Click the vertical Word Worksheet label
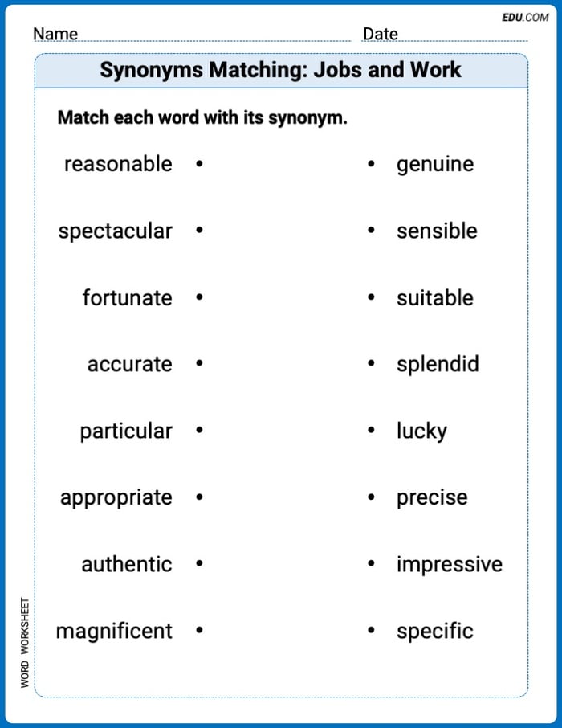This screenshot has height=728, width=562. point(25,641)
